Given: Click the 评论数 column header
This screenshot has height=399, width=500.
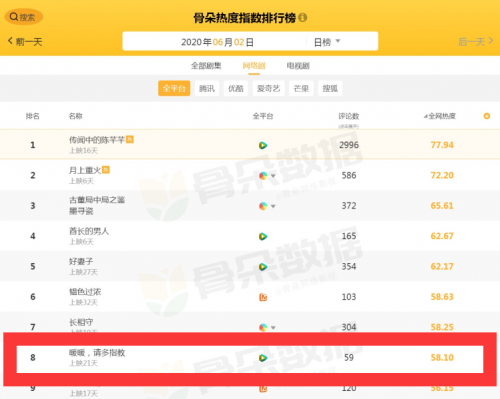Looking at the screenshot, I should 349,116.
